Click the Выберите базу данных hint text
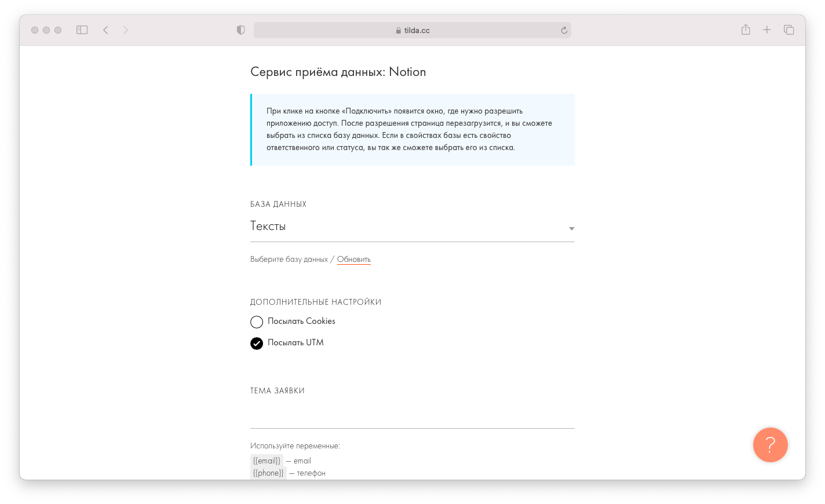The height and width of the screenshot is (504, 825). tap(289, 260)
